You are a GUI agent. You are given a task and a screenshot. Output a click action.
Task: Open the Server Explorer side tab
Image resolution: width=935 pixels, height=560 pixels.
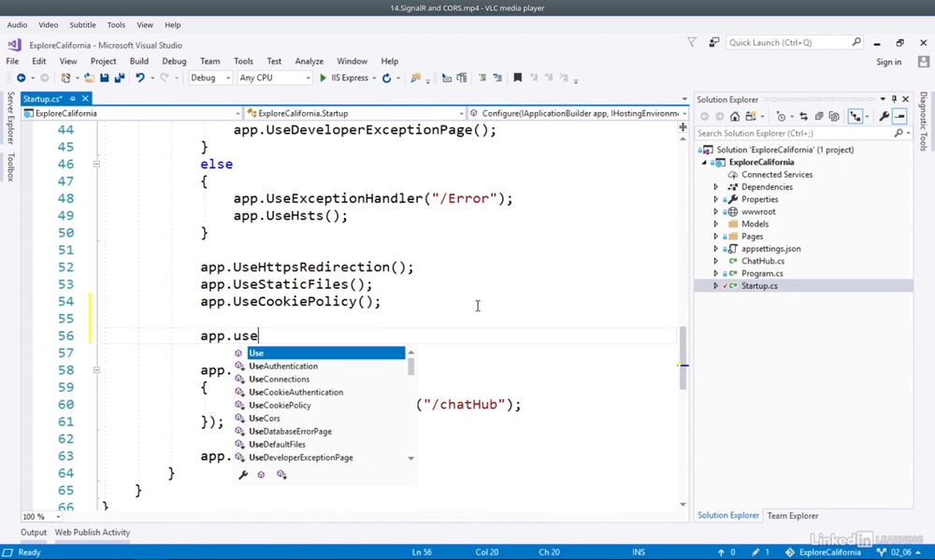[x=10, y=118]
